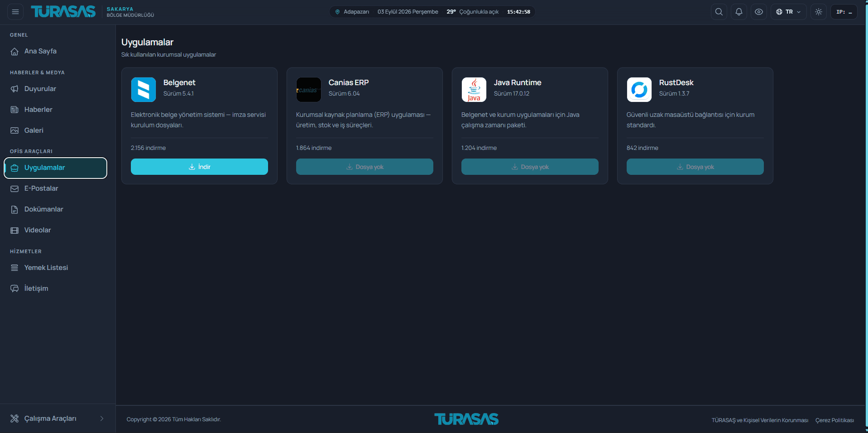Click film icon next to Videolar
Image resolution: width=868 pixels, height=433 pixels.
coord(14,230)
